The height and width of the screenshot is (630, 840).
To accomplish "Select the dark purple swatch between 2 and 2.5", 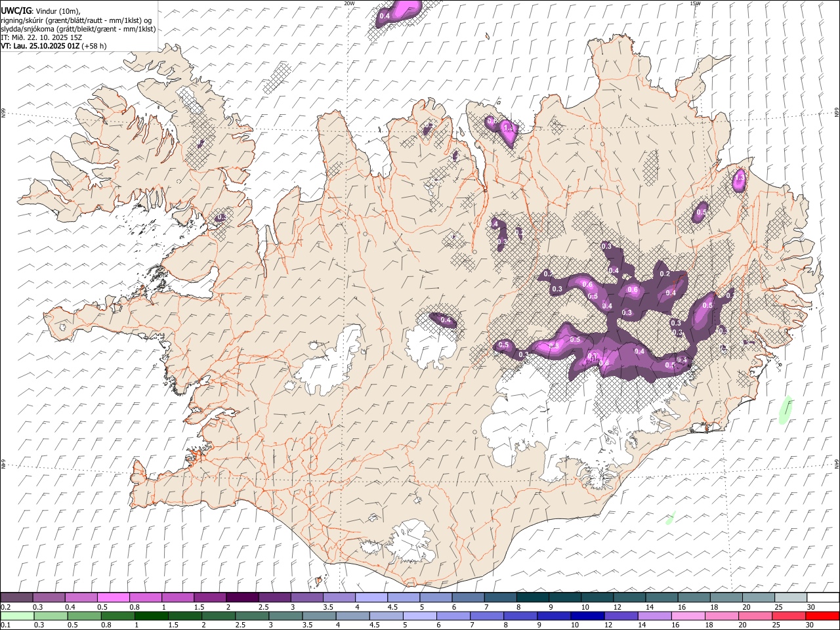I will tap(242, 597).
